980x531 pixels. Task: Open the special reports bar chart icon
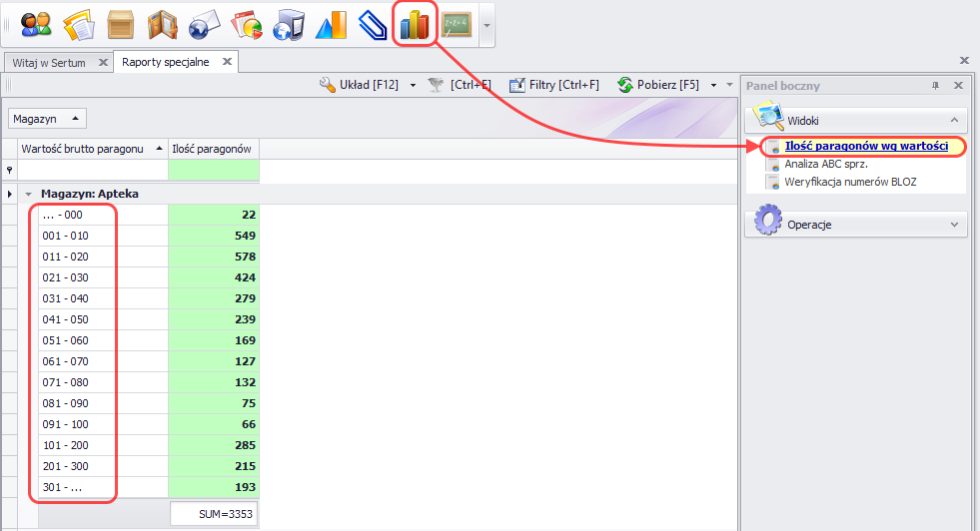click(415, 23)
